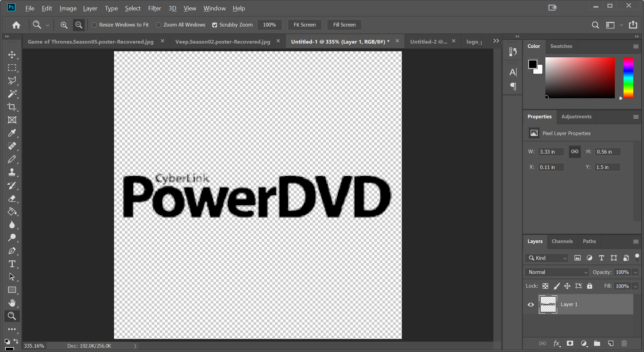Screen dimensions: 644x352
Task: Open the layer Kind filter dropdown
Action: coord(547,258)
